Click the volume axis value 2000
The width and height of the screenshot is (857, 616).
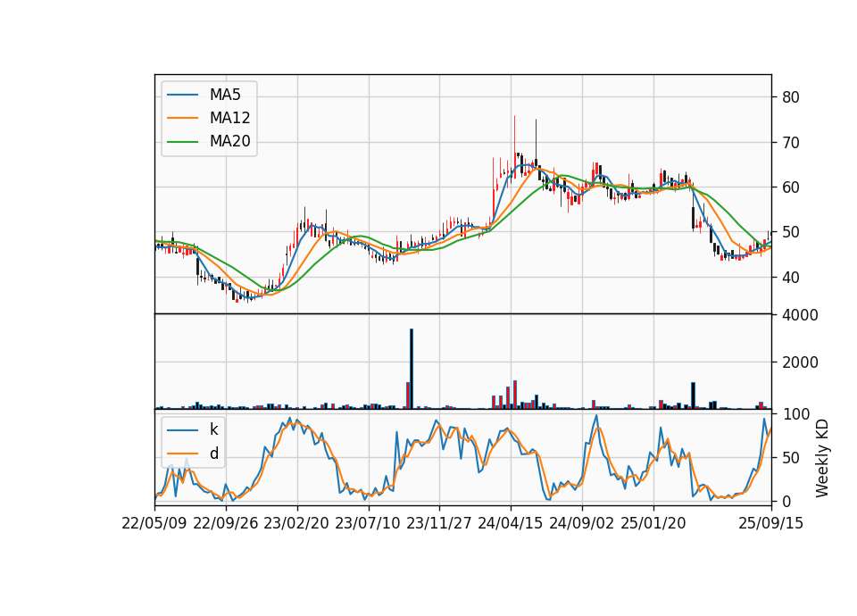click(800, 362)
